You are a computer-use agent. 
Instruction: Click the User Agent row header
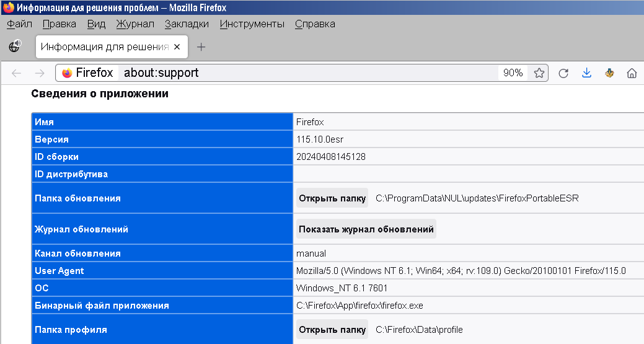162,271
